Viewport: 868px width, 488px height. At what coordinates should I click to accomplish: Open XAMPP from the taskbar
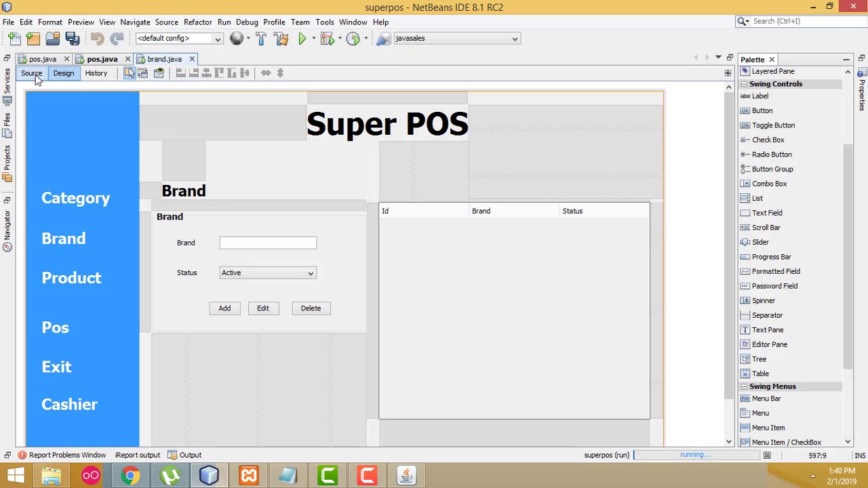click(248, 475)
